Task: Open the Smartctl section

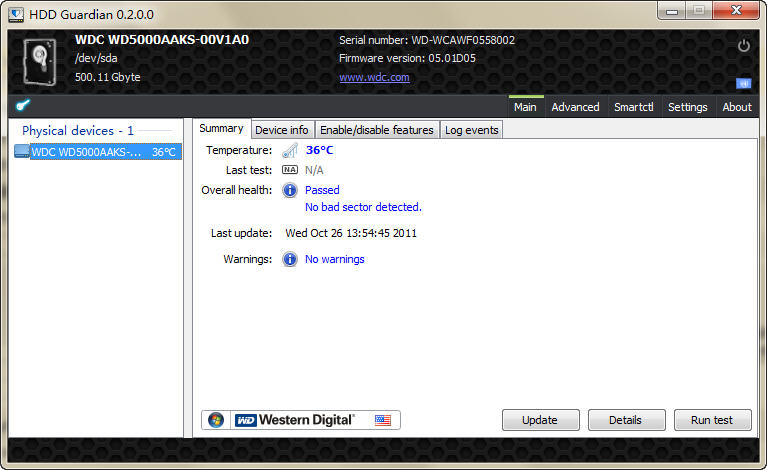Action: point(634,107)
